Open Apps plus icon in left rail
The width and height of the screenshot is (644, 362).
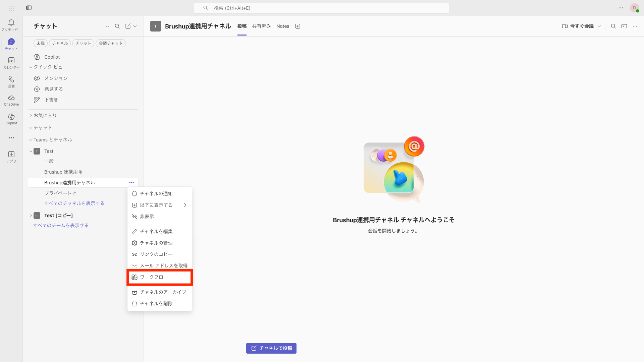pos(11,157)
